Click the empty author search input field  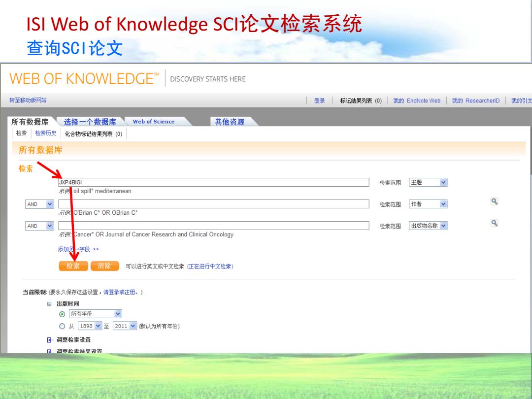(214, 204)
